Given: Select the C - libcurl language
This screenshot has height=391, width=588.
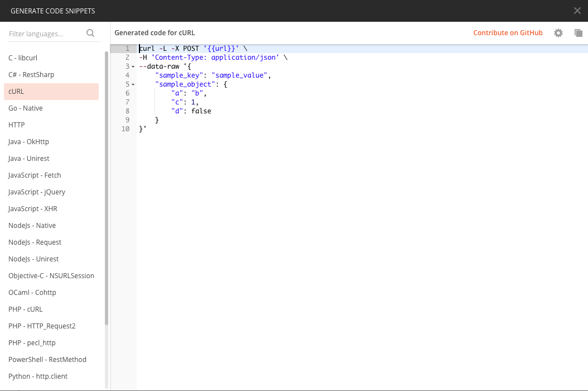Looking at the screenshot, I should tap(23, 58).
